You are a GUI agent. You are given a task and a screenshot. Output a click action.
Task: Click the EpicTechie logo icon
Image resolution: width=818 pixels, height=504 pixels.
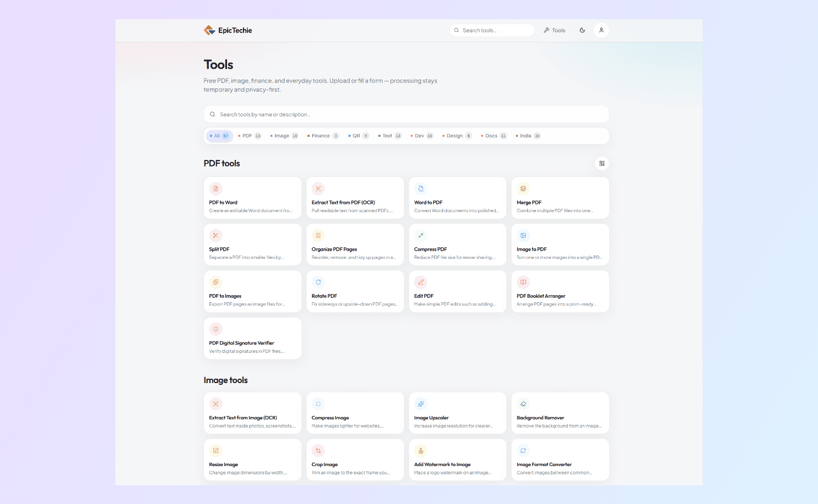pyautogui.click(x=209, y=30)
